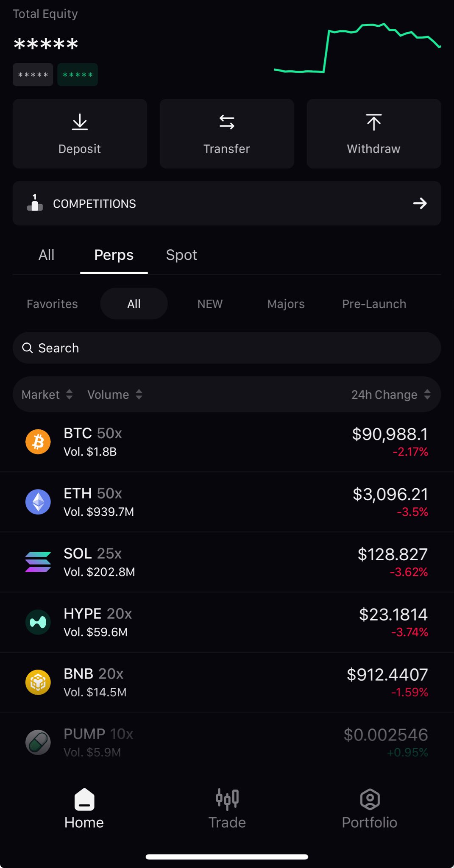
Task: Go to the Home icon
Action: (84, 799)
